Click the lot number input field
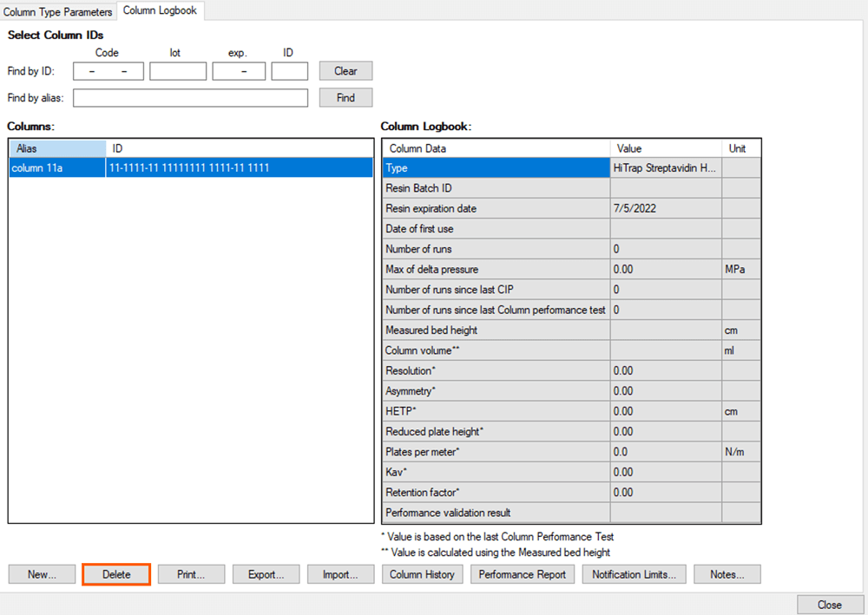The height and width of the screenshot is (615, 868). [178, 71]
